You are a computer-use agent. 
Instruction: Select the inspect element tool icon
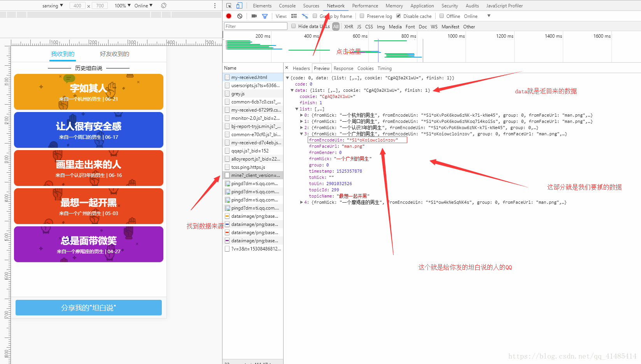(229, 5)
